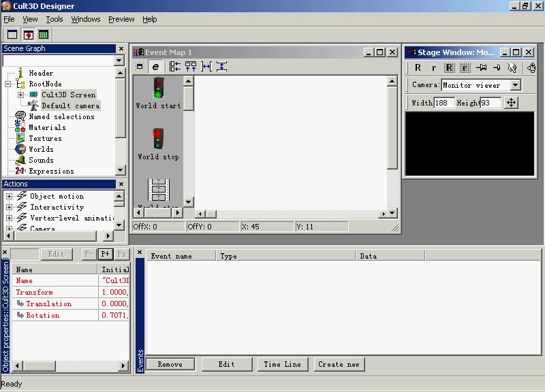
Task: Click the Time Line button
Action: point(283,364)
